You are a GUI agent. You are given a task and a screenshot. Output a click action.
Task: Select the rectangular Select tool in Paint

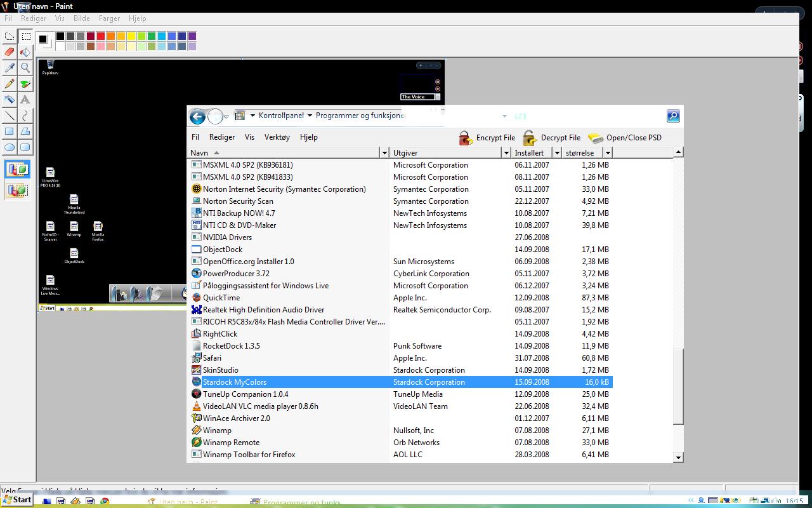pos(25,36)
